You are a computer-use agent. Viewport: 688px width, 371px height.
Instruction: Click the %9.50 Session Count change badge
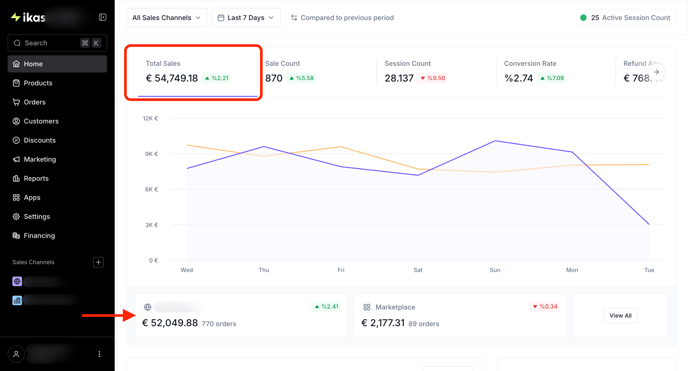[x=433, y=78]
